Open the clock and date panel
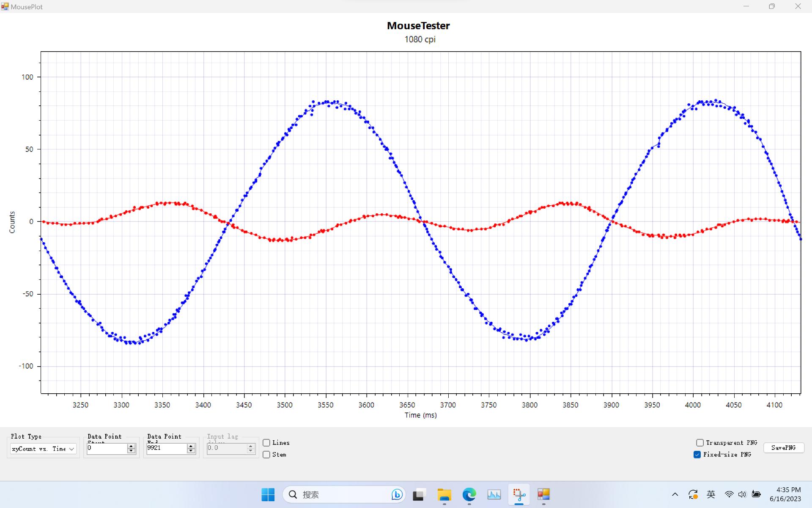 tap(785, 494)
